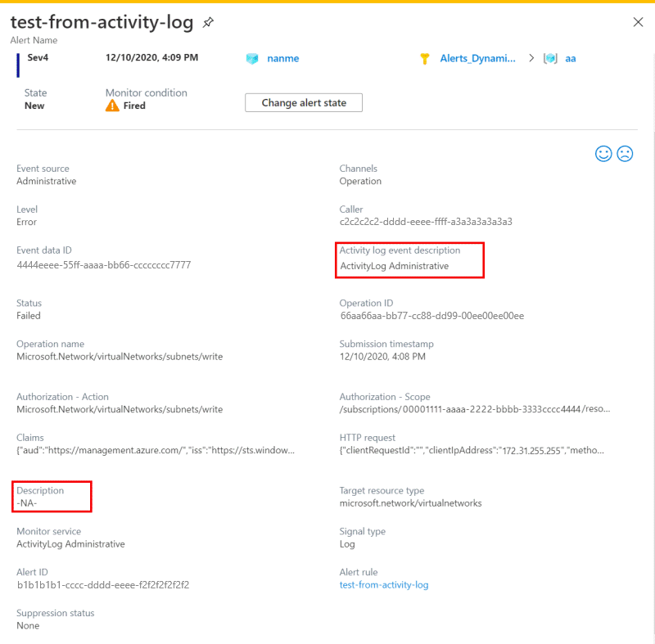Click the yellow key subscription icon
This screenshot has width=655, height=644.
coord(424,58)
